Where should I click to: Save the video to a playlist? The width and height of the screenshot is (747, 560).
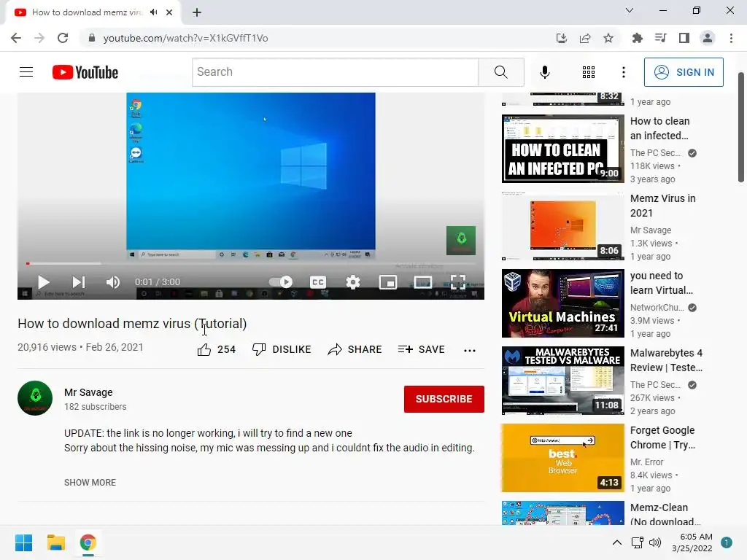421,349
